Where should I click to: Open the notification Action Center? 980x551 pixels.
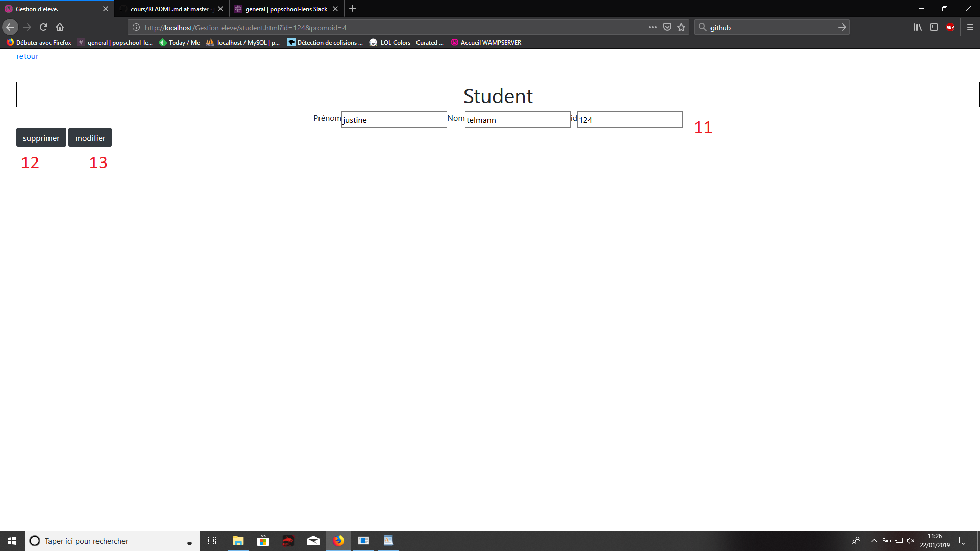964,540
